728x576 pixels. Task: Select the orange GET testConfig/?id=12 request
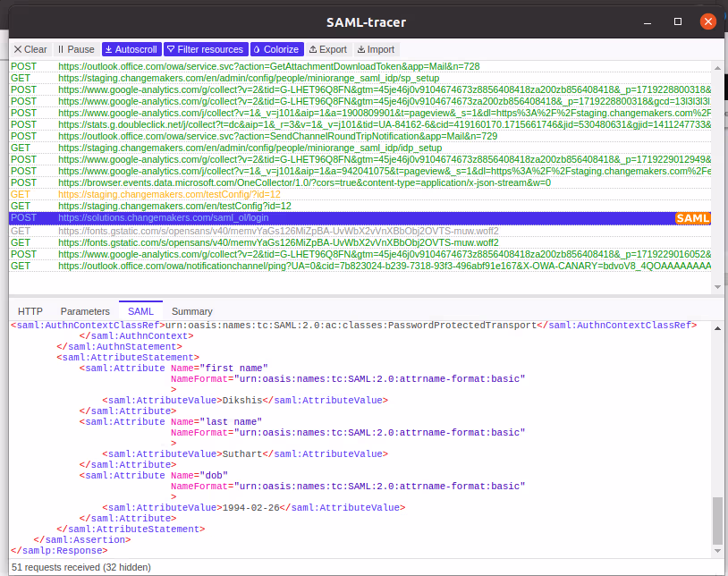click(360, 194)
